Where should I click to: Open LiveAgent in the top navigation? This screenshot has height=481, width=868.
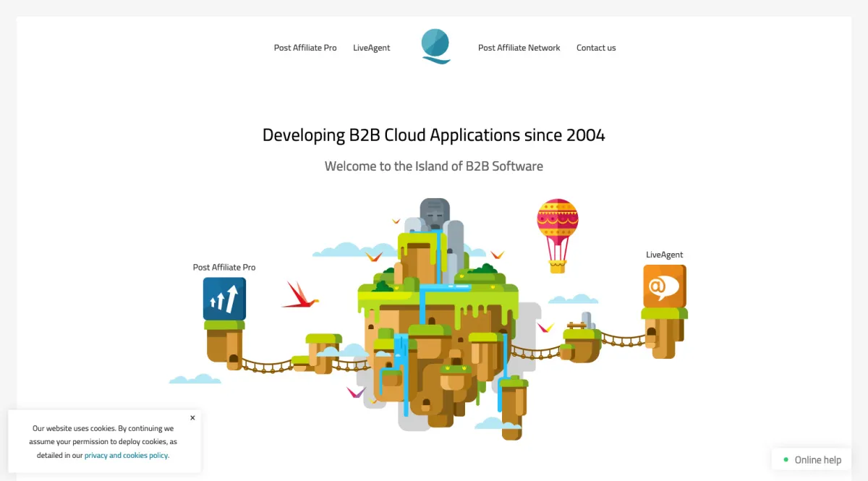[371, 48]
